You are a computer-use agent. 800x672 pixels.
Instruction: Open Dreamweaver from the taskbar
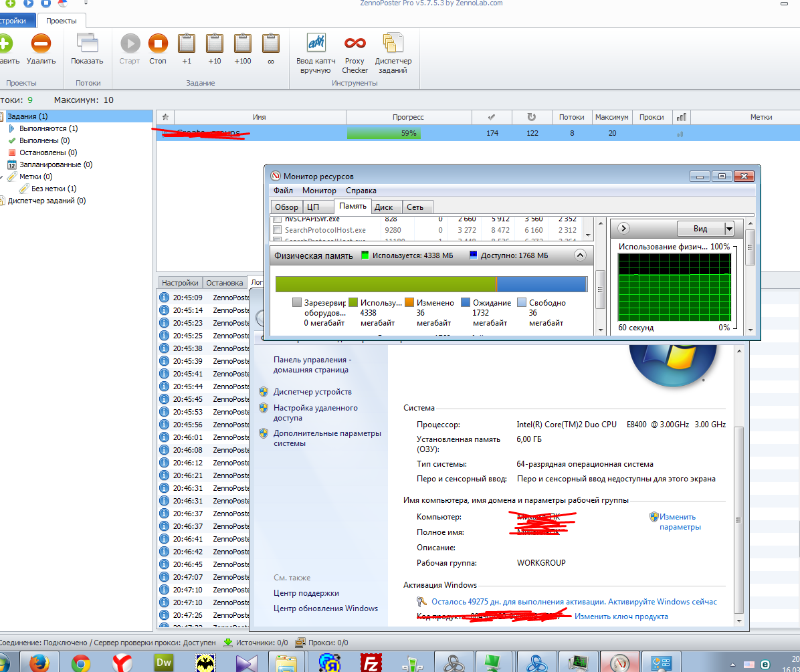tap(164, 663)
